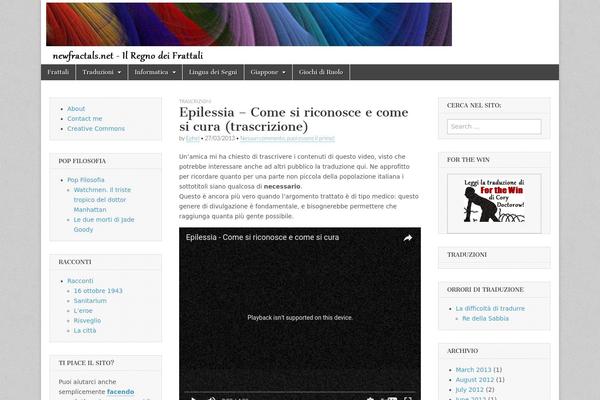Click the site search input field
This screenshot has width=600, height=400.
point(494,127)
